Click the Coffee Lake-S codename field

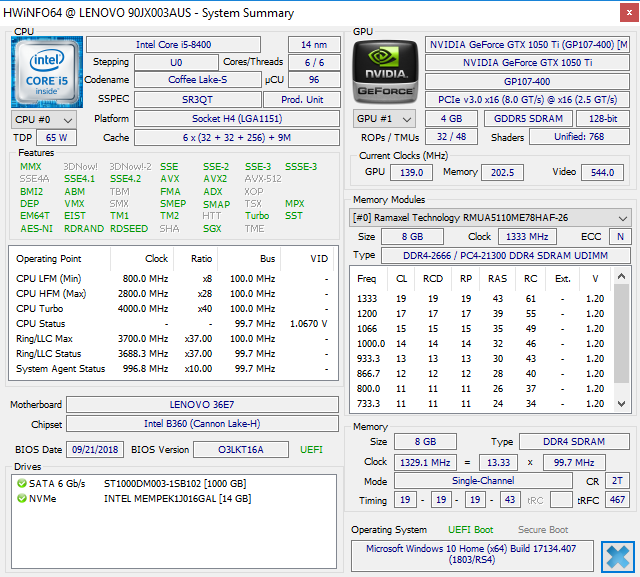click(198, 80)
